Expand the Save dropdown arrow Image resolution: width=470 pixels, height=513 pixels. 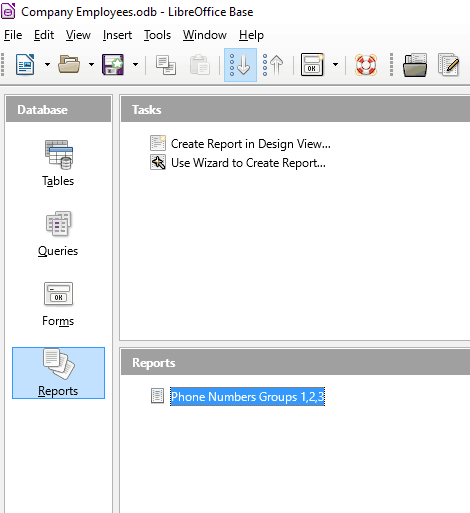[135, 65]
